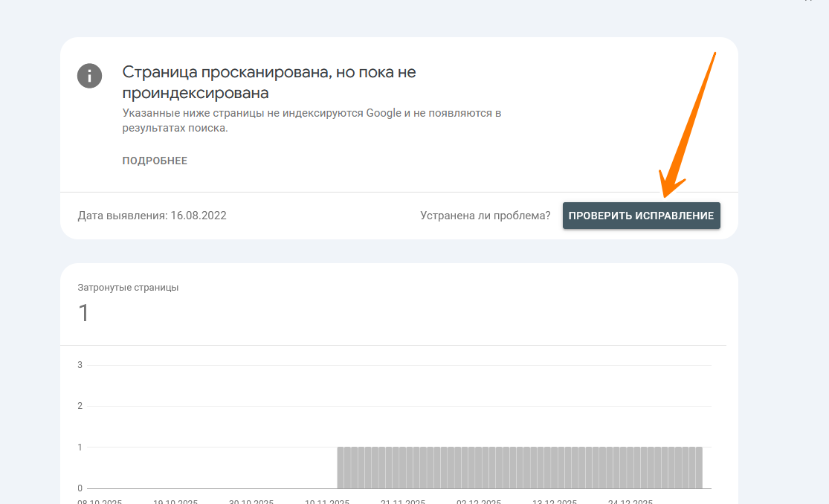The width and height of the screenshot is (829, 504).
Task: Click the Y-axis value 0 on chart
Action: pyautogui.click(x=80, y=488)
